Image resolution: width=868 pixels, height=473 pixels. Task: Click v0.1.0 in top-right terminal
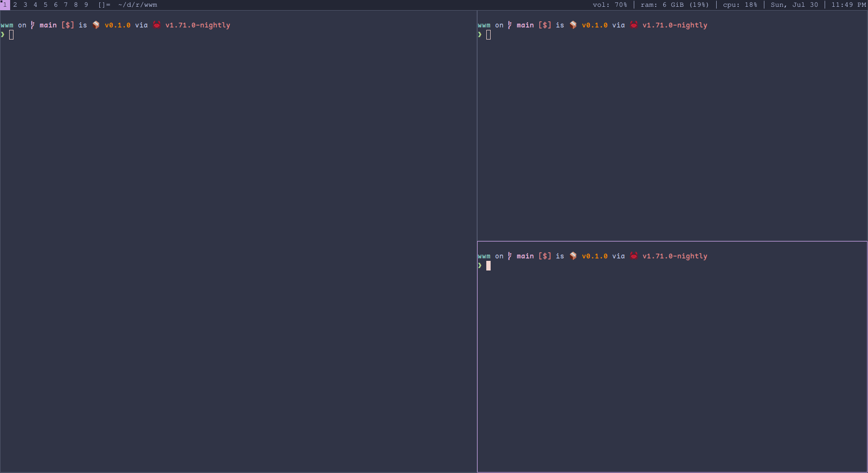click(595, 25)
